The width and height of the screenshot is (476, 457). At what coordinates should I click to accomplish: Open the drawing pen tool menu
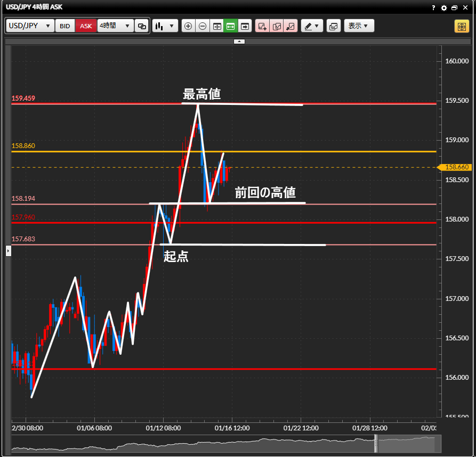(x=312, y=26)
